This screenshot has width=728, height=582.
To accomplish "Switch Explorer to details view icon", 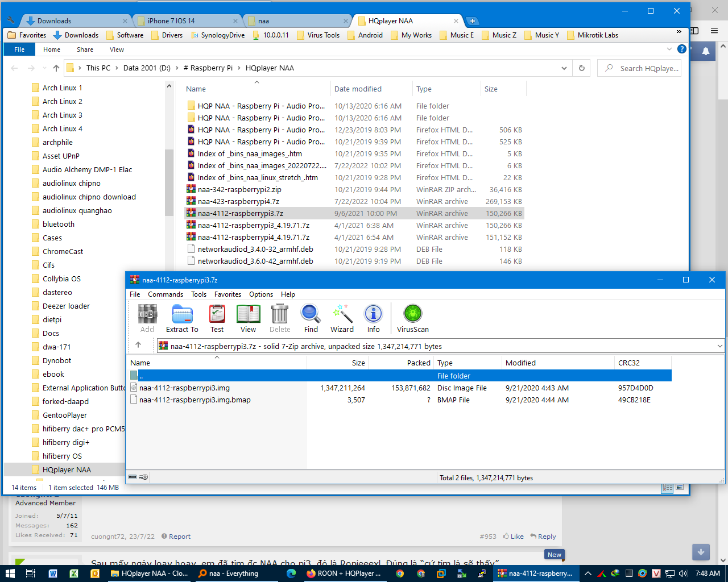I will 668,488.
